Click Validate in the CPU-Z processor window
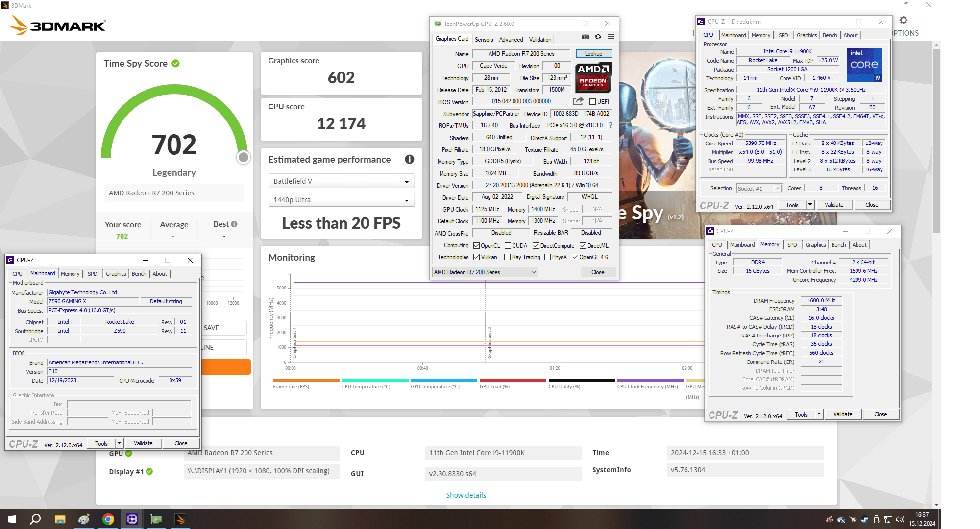 (x=834, y=205)
